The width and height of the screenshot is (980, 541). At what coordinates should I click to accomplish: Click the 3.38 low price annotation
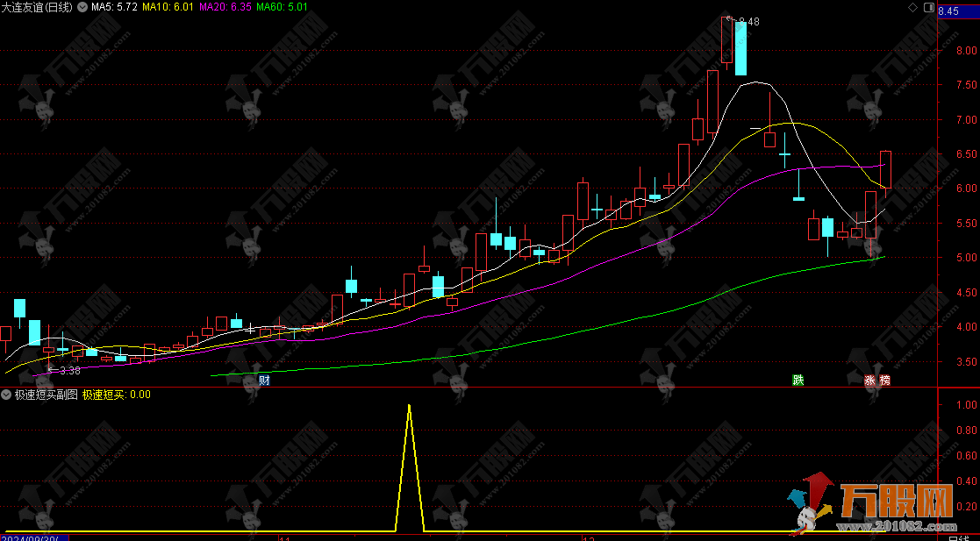[64, 371]
